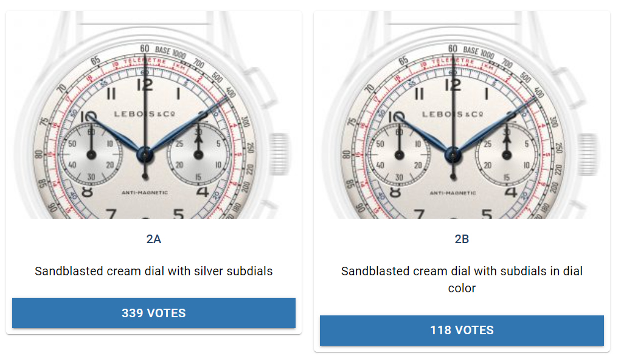Select the 2B option label
The height and width of the screenshot is (364, 621).
point(462,239)
